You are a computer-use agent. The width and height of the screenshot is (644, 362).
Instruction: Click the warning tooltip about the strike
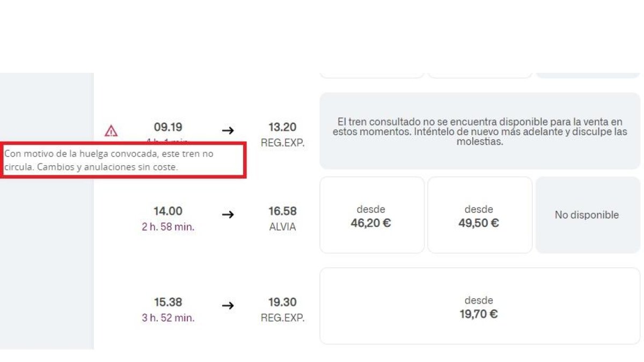point(123,160)
